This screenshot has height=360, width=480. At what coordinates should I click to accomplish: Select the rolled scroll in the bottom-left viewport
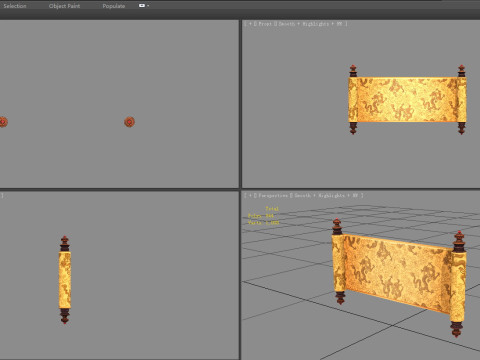point(65,280)
